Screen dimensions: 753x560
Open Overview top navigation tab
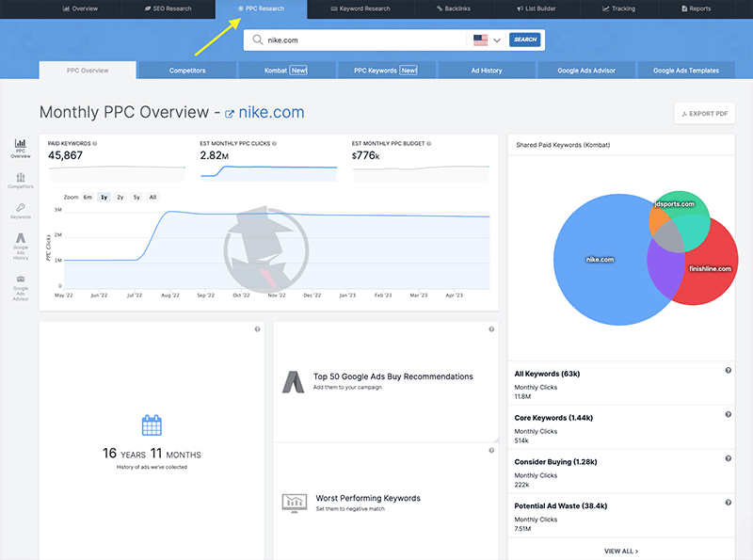80,8
